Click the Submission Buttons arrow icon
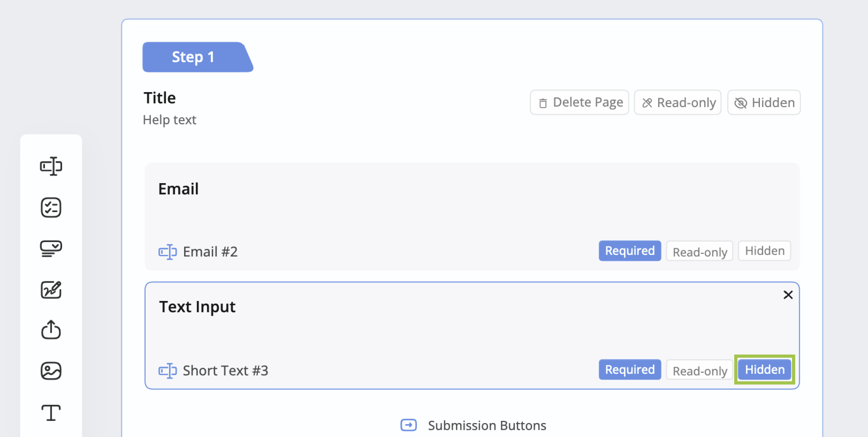 pyautogui.click(x=408, y=425)
